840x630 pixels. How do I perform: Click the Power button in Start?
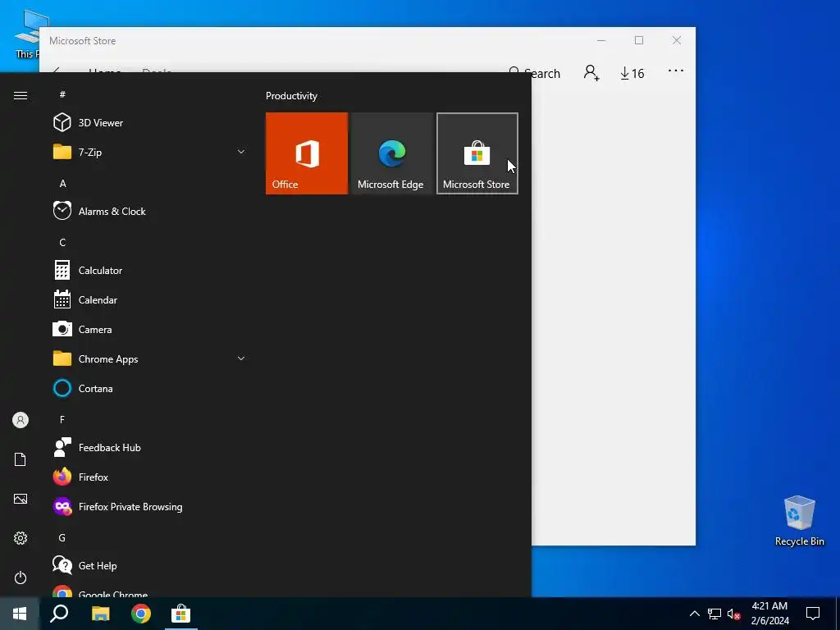click(21, 577)
